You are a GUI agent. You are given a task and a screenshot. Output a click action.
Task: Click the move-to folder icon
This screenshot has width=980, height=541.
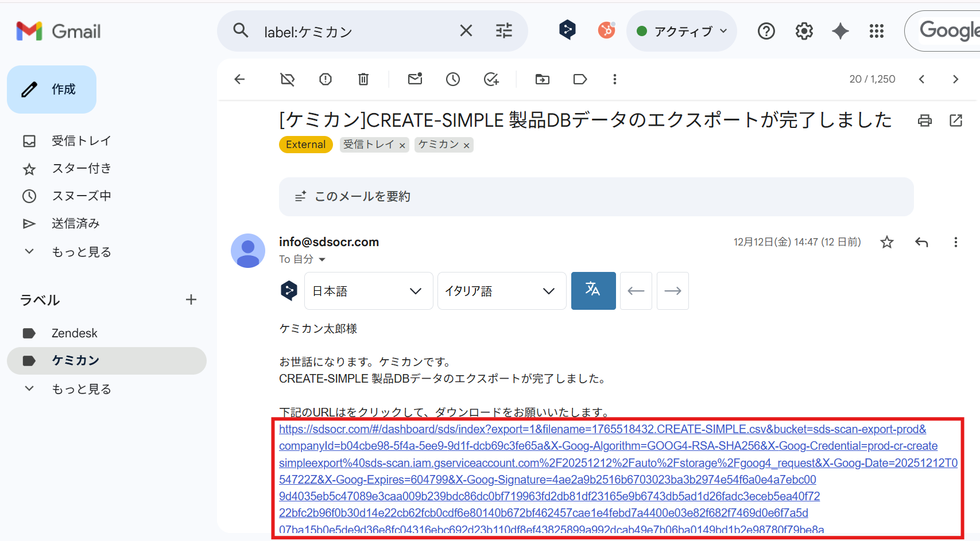tap(543, 79)
